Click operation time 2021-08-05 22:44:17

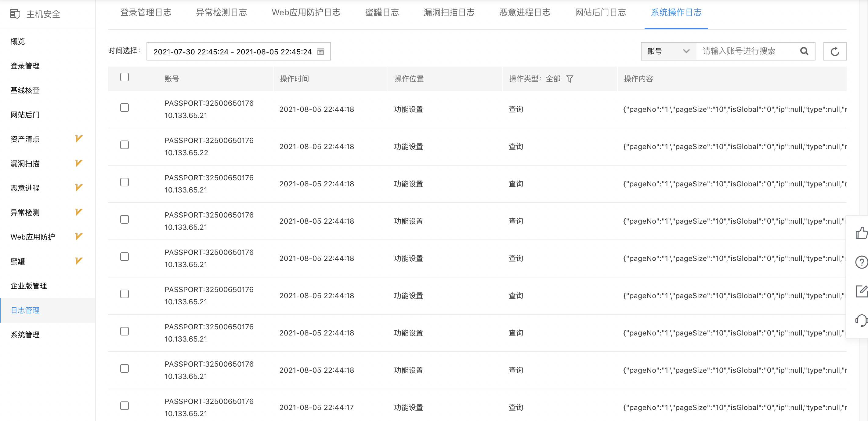pyautogui.click(x=316, y=408)
